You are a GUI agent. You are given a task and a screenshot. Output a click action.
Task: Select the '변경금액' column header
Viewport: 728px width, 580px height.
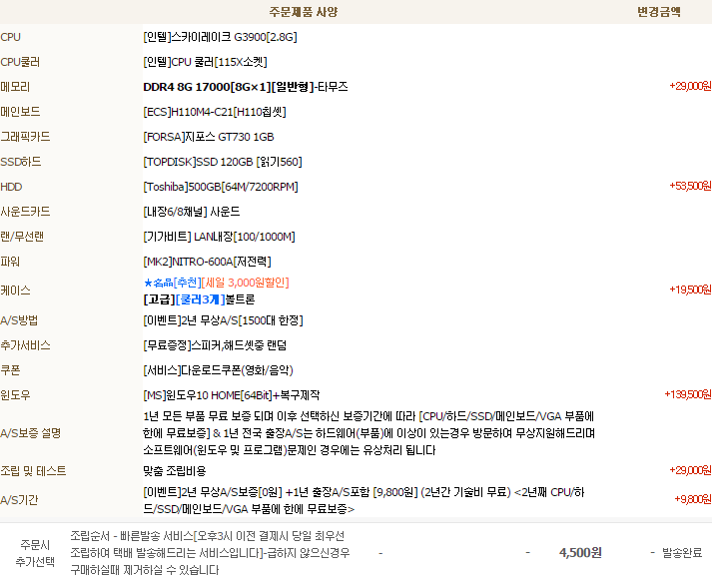pyautogui.click(x=659, y=12)
